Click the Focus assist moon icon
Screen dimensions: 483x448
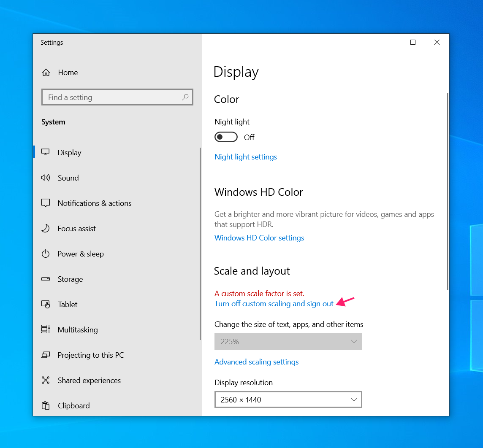(x=46, y=228)
